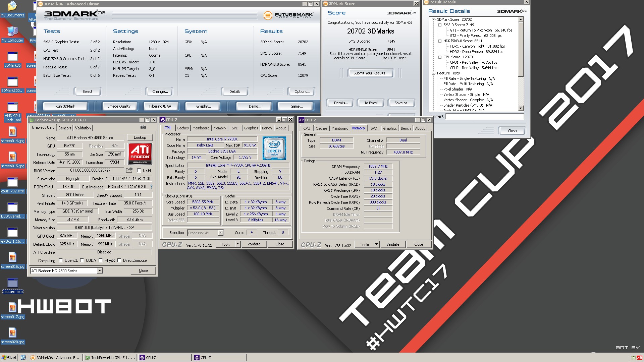Switch to 3DMark06 - Advanced E... taskbar button
The height and width of the screenshot is (362, 644).
click(x=55, y=358)
